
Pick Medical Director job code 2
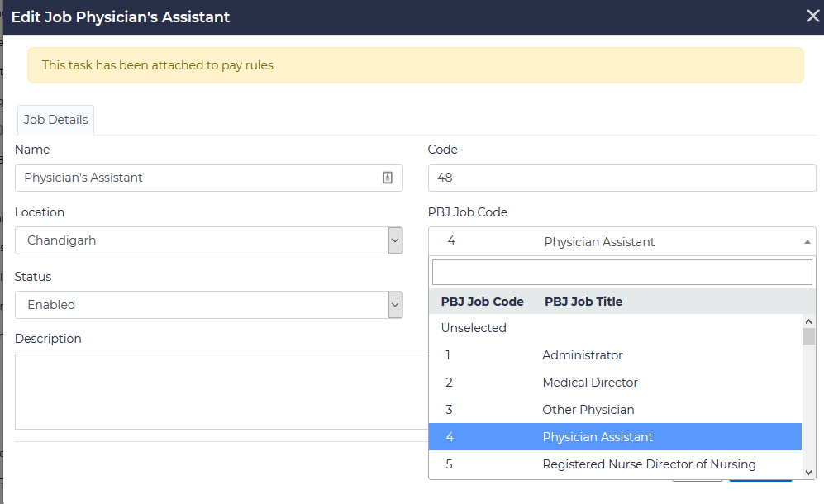coord(589,383)
